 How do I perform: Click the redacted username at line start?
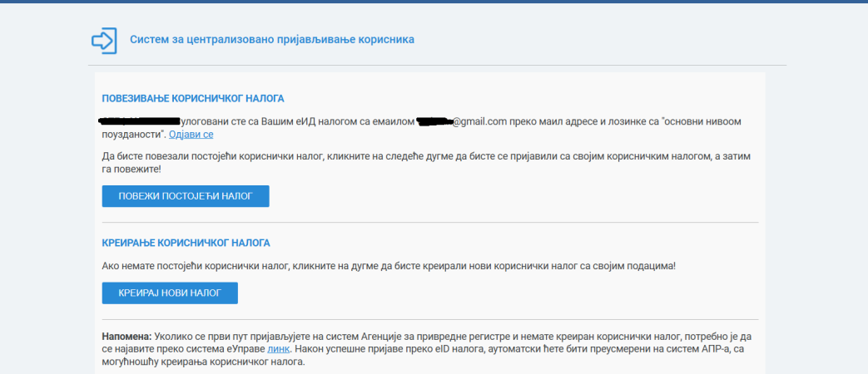click(x=140, y=121)
